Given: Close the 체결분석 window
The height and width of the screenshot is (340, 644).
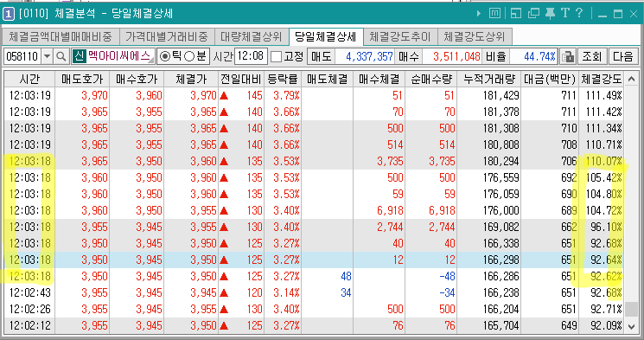Looking at the screenshot, I should (x=634, y=14).
